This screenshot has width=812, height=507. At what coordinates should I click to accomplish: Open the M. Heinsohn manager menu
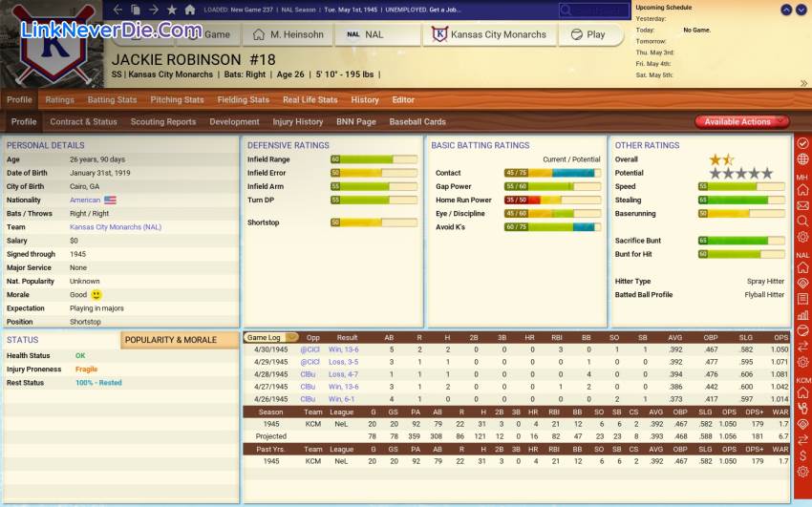coord(288,34)
